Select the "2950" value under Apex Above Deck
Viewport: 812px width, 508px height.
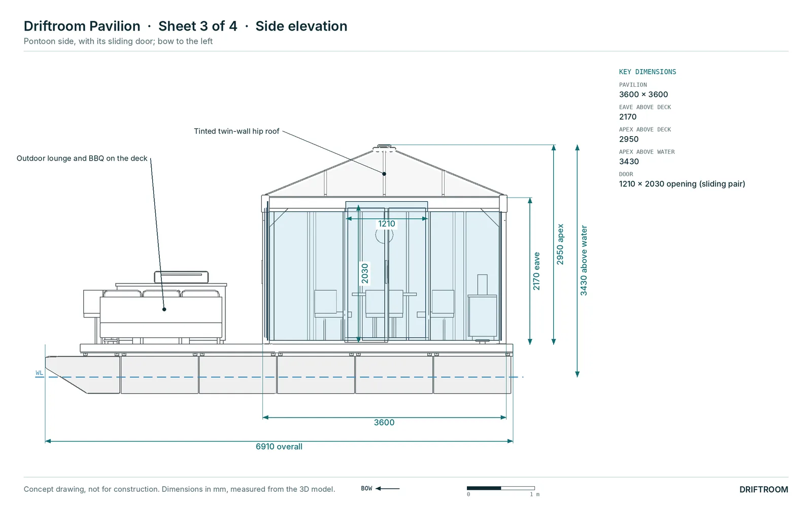[629, 139]
